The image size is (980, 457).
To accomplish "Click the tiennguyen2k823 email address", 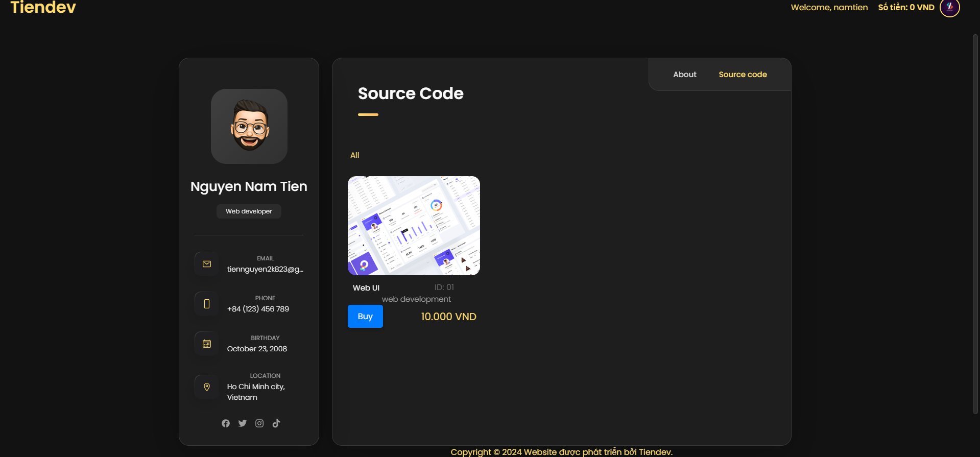I will [265, 269].
